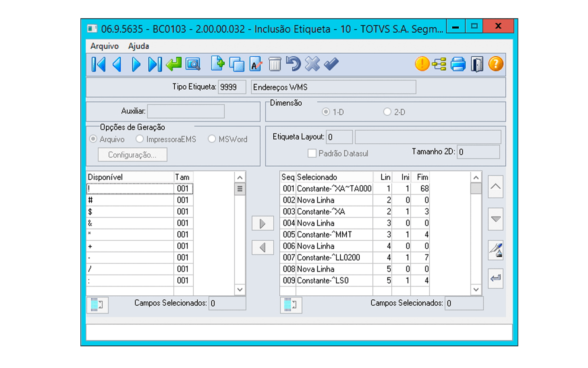Add a new record with plus icon
Viewport: 588px width, 368px height.
point(217,64)
